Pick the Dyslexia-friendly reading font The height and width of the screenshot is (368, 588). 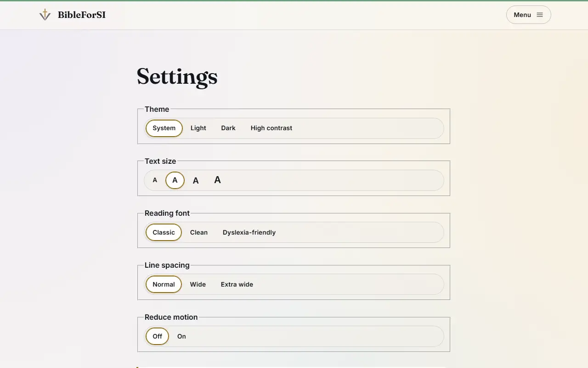click(249, 232)
